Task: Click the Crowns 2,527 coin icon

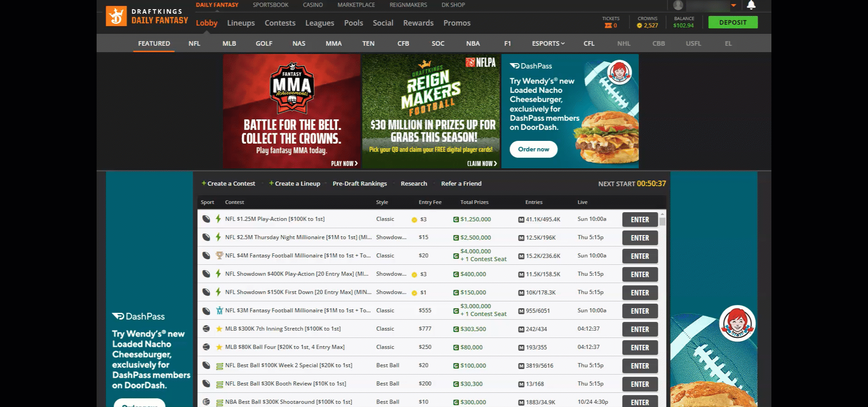Action: (640, 26)
